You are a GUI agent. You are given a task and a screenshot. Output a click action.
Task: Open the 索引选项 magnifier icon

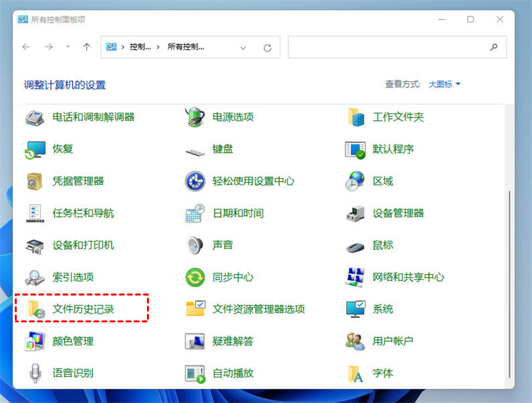[35, 277]
